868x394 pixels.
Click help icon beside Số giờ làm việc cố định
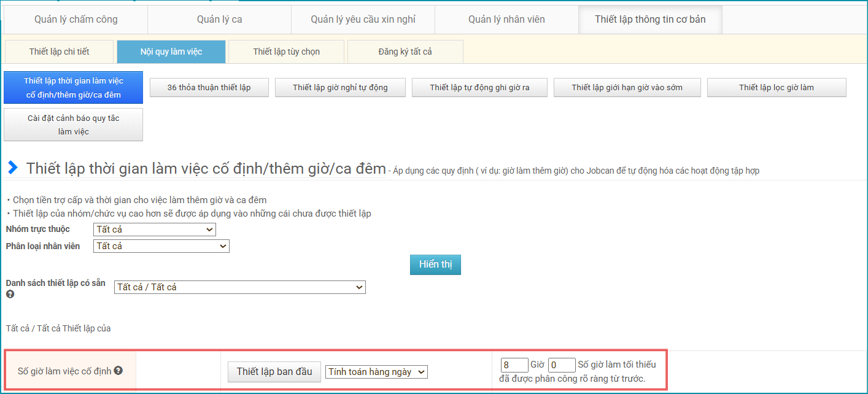point(118,371)
